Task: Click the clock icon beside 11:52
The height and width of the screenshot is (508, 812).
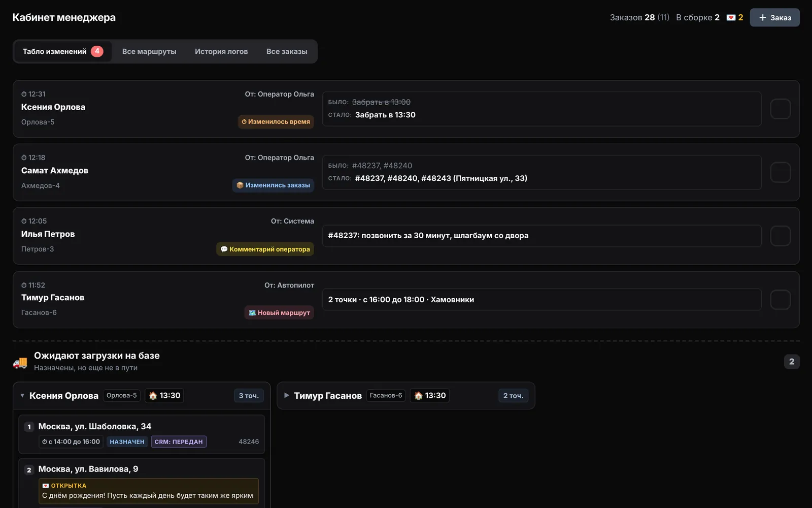Action: pyautogui.click(x=24, y=285)
